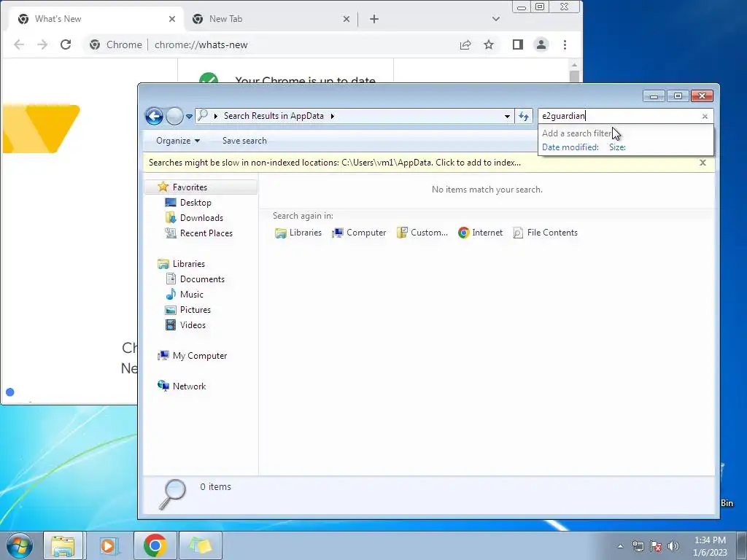Screen dimensions: 747x560
Task: Add Size search filter
Action: tap(617, 147)
